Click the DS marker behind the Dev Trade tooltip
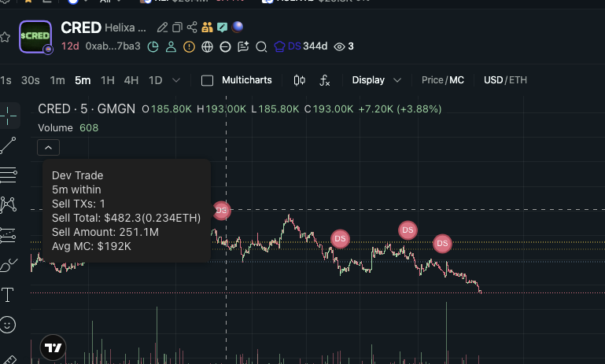The width and height of the screenshot is (605, 364). (x=222, y=211)
